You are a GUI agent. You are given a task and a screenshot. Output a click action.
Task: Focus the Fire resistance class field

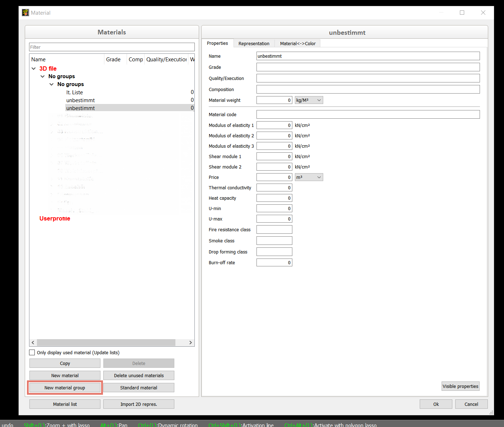tap(274, 229)
